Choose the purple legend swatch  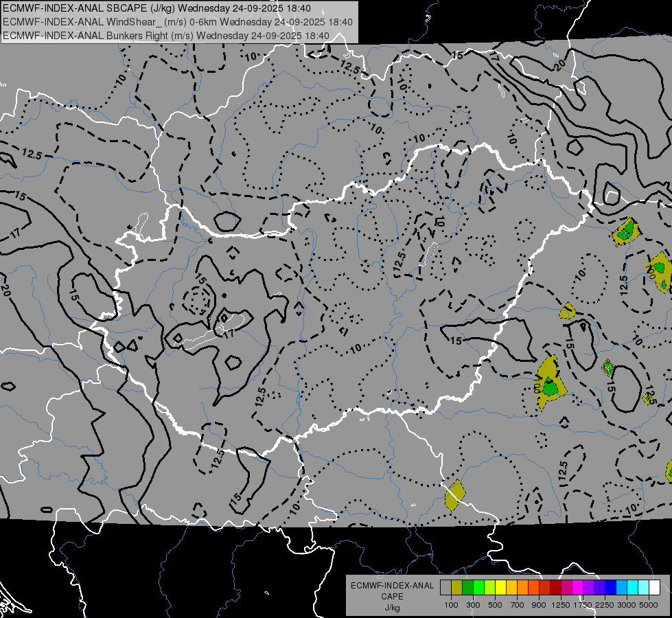pyautogui.click(x=589, y=587)
